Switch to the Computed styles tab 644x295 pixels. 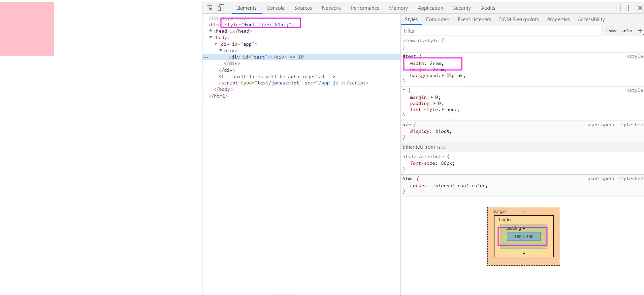pyautogui.click(x=437, y=20)
